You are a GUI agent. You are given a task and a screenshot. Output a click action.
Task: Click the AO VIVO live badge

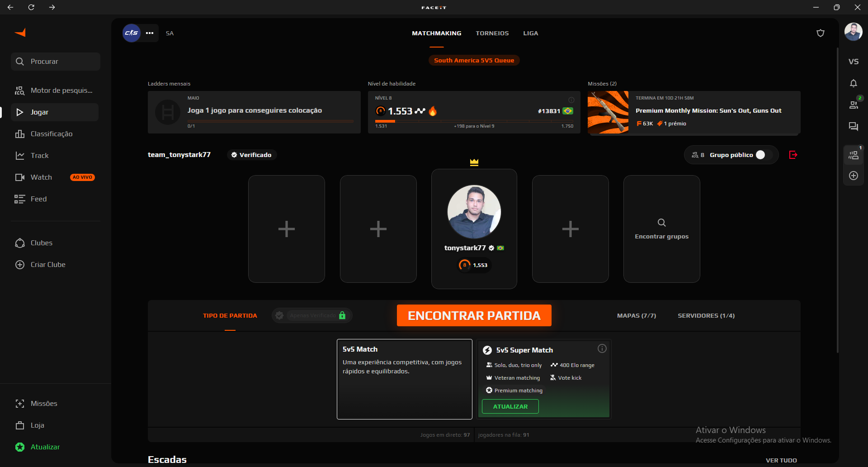click(82, 177)
